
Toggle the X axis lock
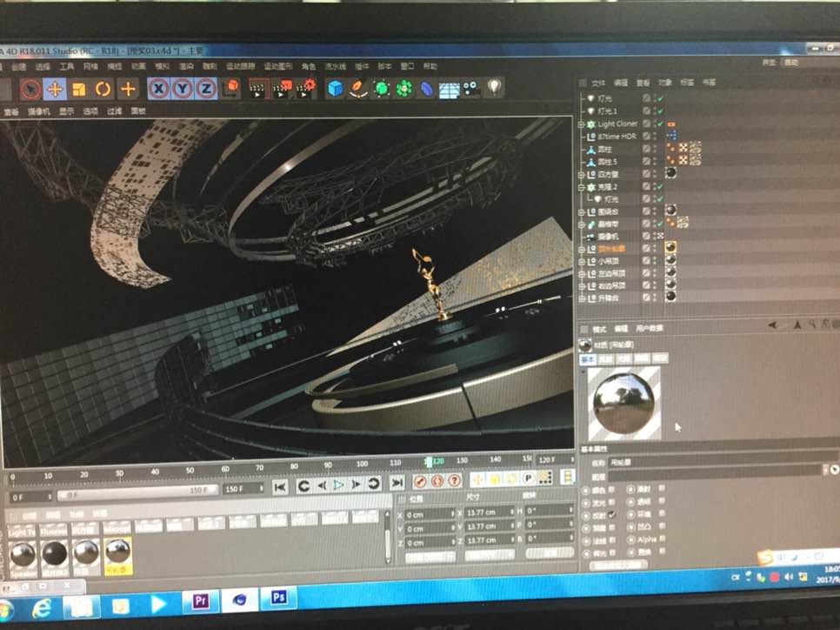[158, 89]
